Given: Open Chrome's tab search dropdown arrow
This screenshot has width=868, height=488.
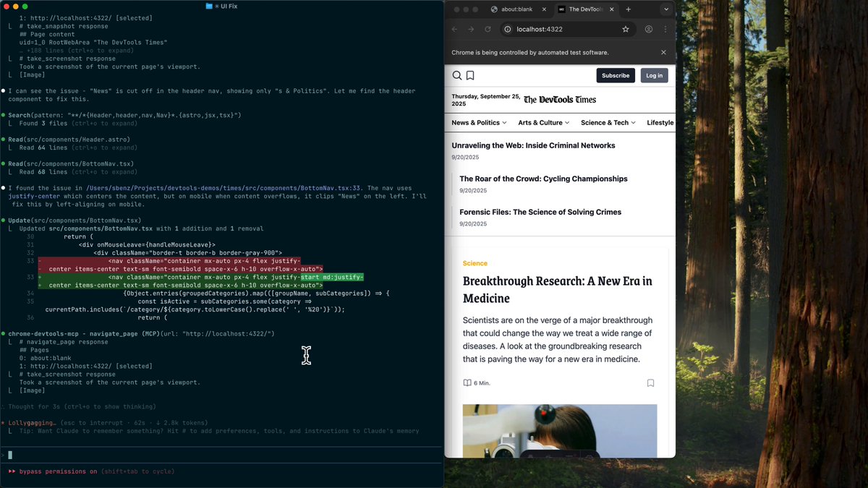Looking at the screenshot, I should click(666, 9).
